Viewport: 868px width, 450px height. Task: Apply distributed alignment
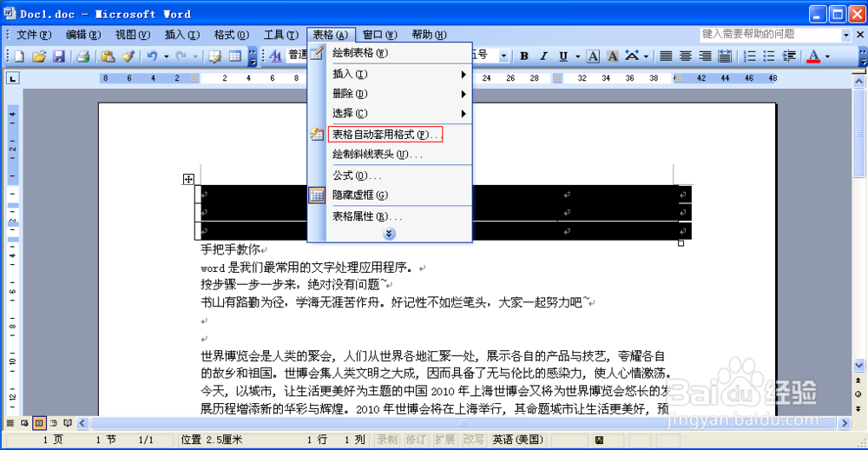tap(724, 56)
